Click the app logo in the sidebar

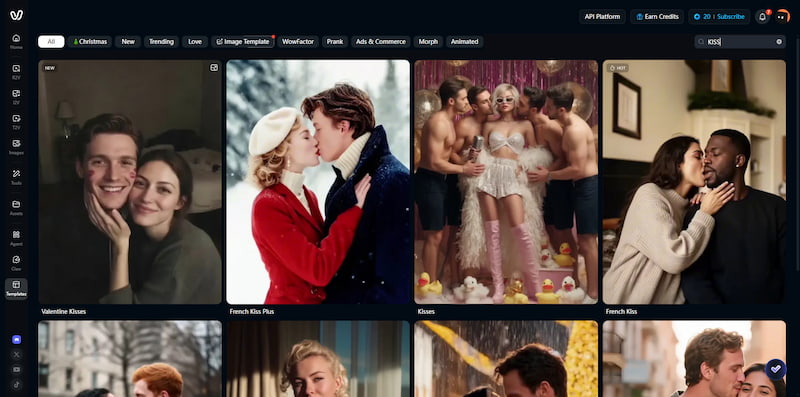click(x=16, y=15)
